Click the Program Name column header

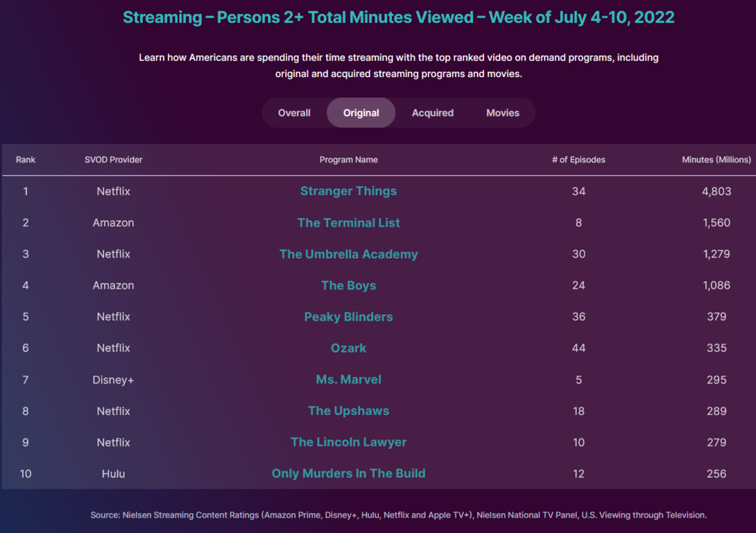(348, 160)
